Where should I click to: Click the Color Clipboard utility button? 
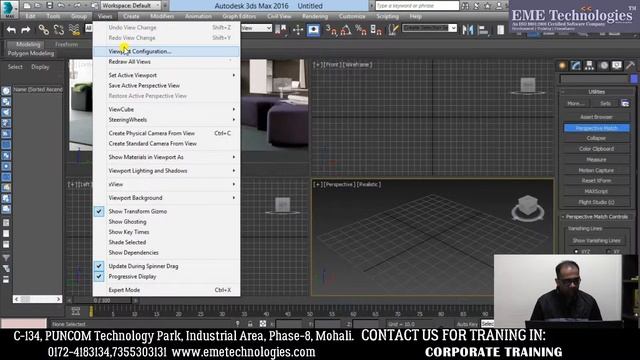coord(596,149)
